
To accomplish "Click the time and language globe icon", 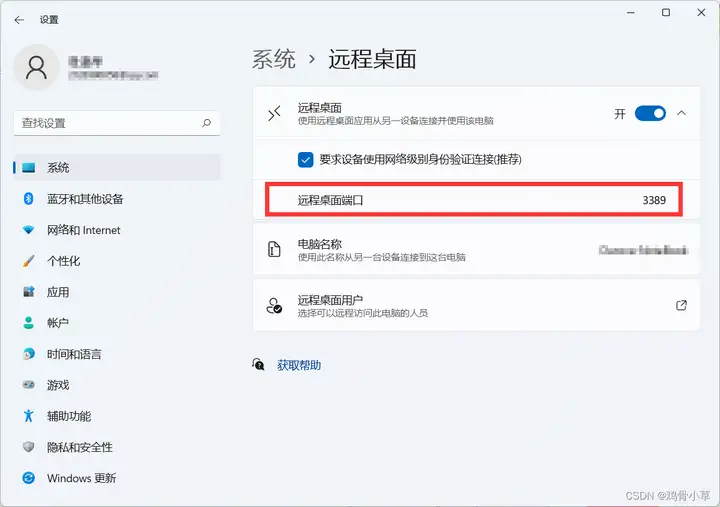I will (28, 354).
